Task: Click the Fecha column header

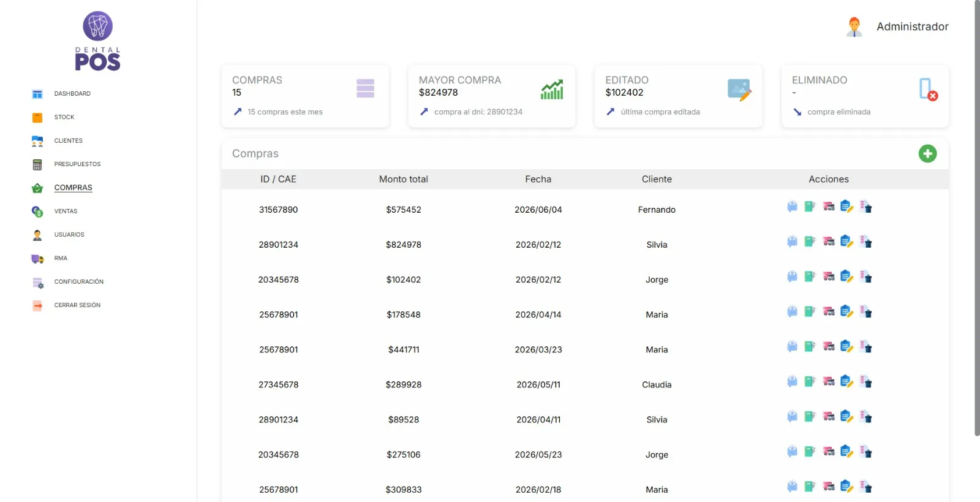Action: (538, 179)
